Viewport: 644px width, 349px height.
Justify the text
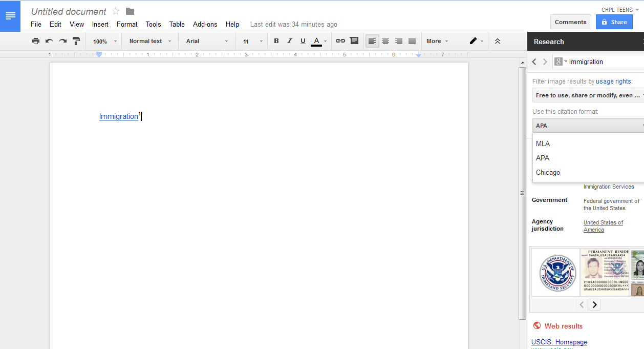412,41
